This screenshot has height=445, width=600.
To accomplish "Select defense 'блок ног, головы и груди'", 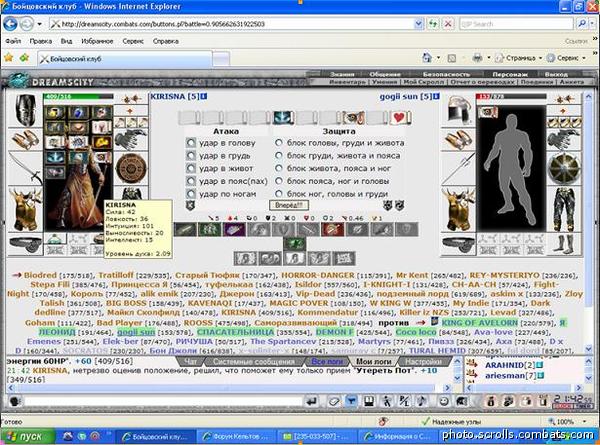I will (x=279, y=194).
